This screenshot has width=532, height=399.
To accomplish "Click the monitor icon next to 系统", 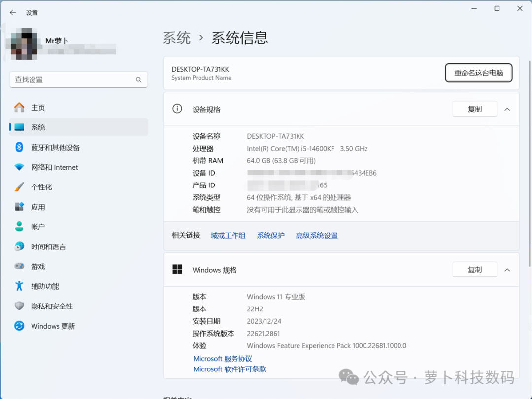I will [x=19, y=127].
